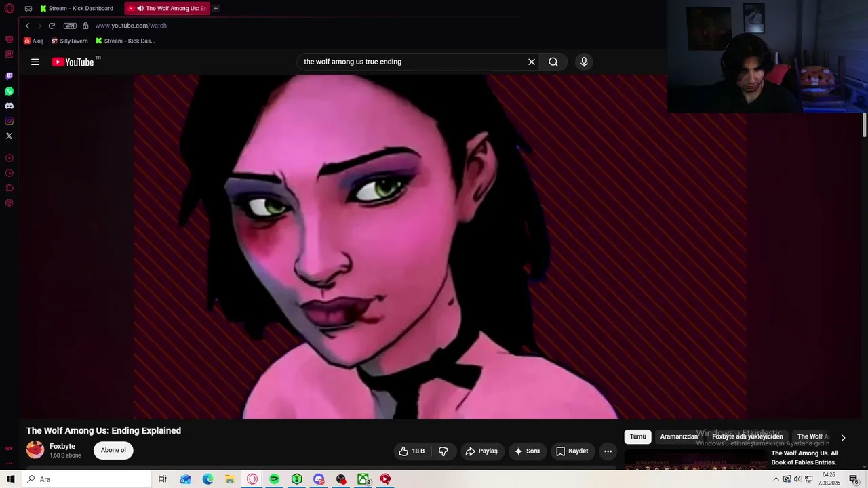Open 'All Book of Fables Entries' video title

pos(804,457)
